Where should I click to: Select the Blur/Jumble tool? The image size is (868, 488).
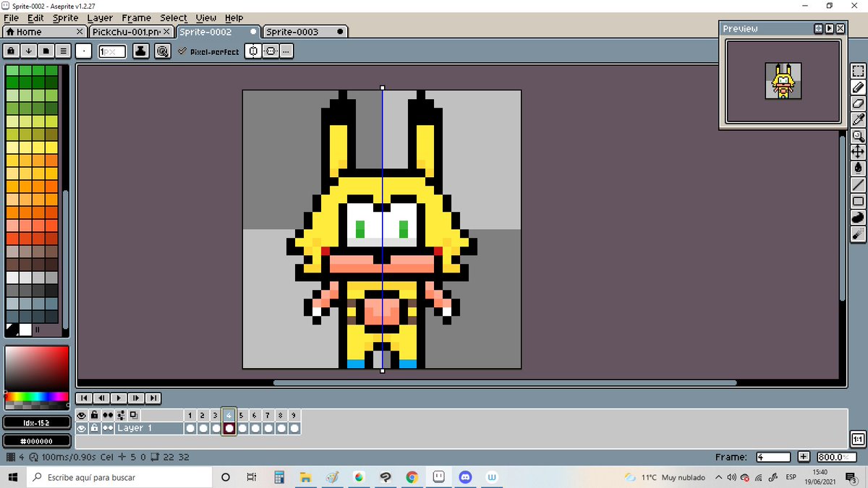click(858, 234)
